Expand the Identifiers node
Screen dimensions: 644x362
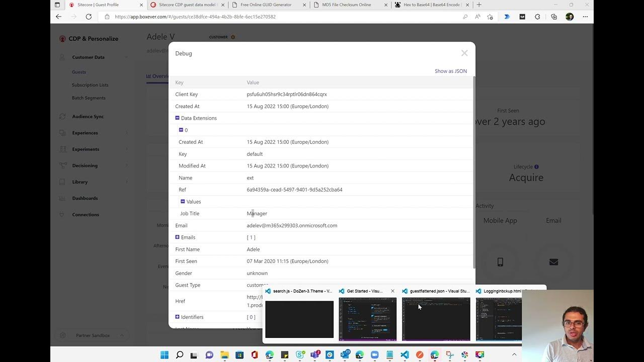(x=177, y=317)
